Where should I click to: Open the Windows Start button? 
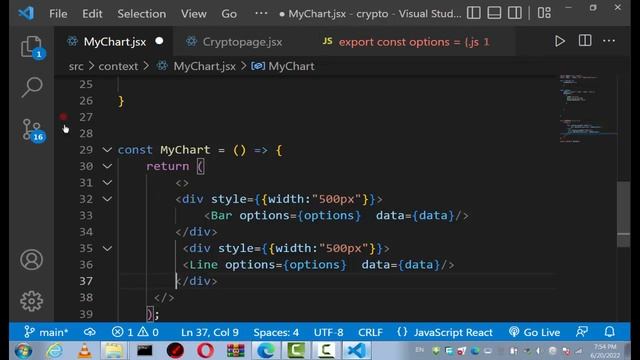pos(23,351)
